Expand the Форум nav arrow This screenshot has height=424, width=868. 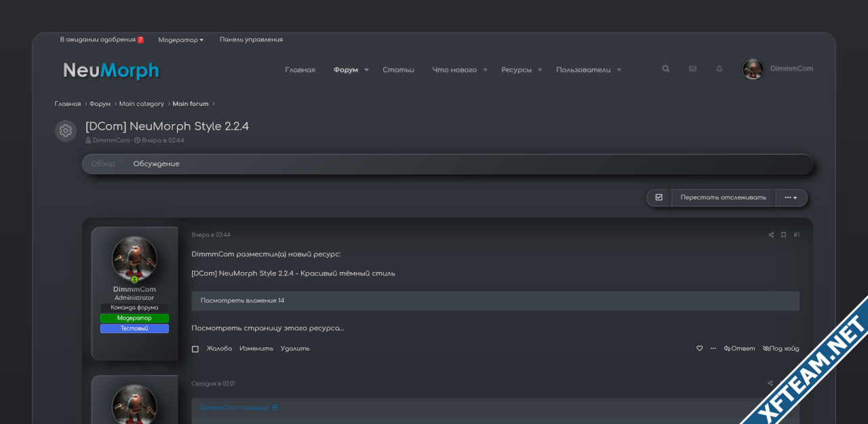tap(366, 70)
